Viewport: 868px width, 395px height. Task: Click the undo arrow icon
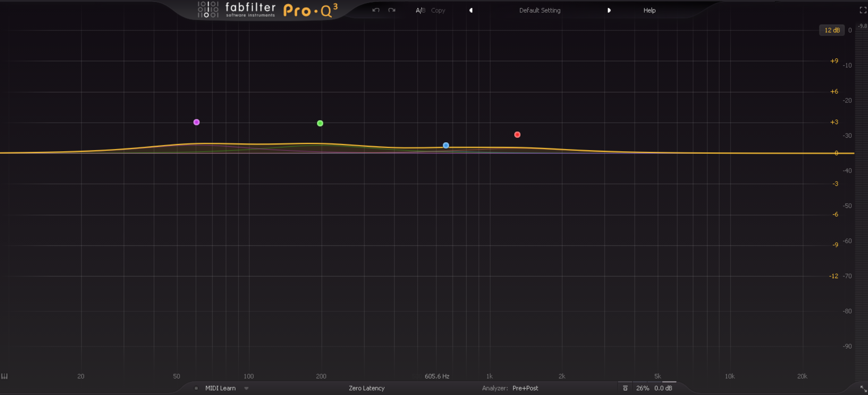375,10
